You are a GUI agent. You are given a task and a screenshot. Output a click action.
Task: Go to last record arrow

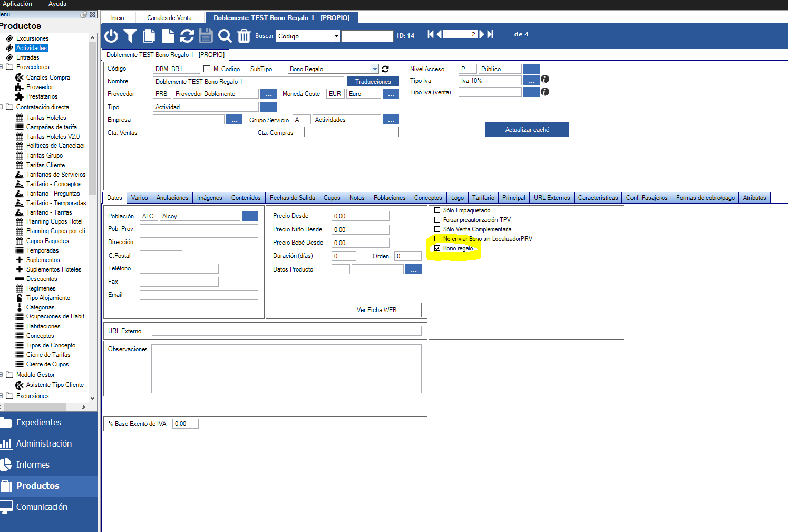click(x=490, y=34)
